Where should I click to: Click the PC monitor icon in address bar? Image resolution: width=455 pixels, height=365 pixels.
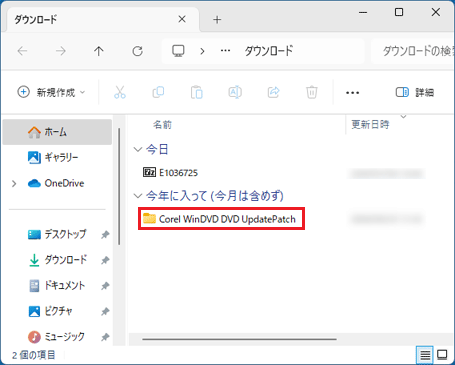[x=178, y=51]
